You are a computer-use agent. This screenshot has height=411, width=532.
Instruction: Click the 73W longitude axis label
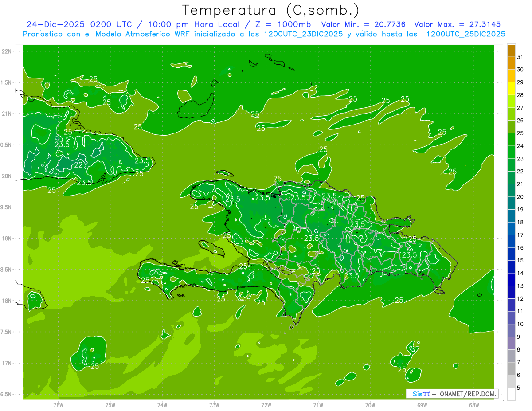coord(214,405)
